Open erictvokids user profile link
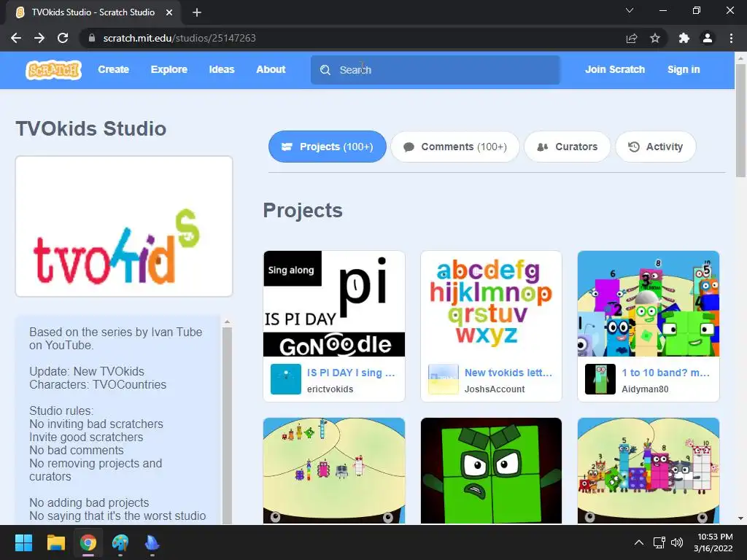This screenshot has width=747, height=560. (330, 389)
